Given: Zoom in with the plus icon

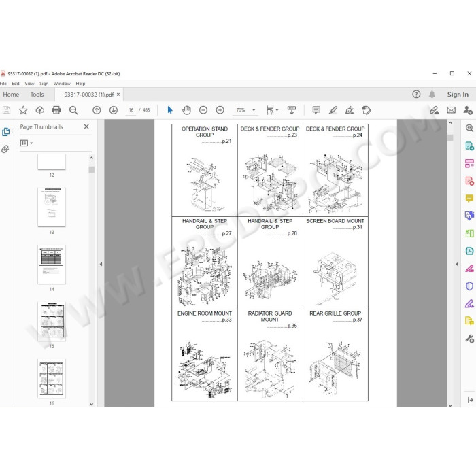Looking at the screenshot, I should (220, 110).
